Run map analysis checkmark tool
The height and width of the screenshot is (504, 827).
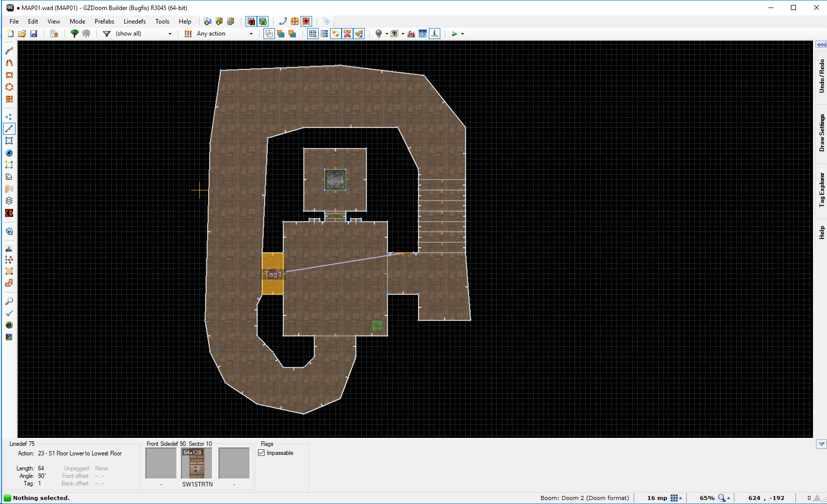pyautogui.click(x=9, y=313)
